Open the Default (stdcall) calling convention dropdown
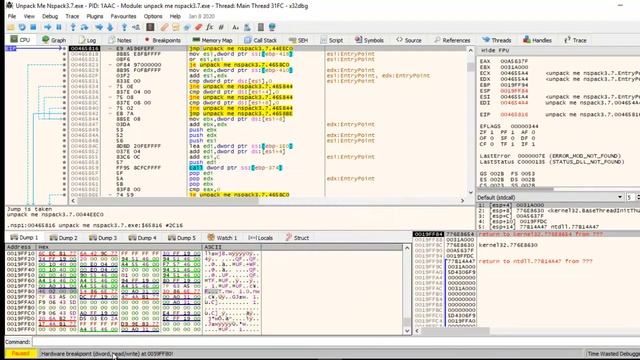The height and width of the screenshot is (360, 640). 550,197
